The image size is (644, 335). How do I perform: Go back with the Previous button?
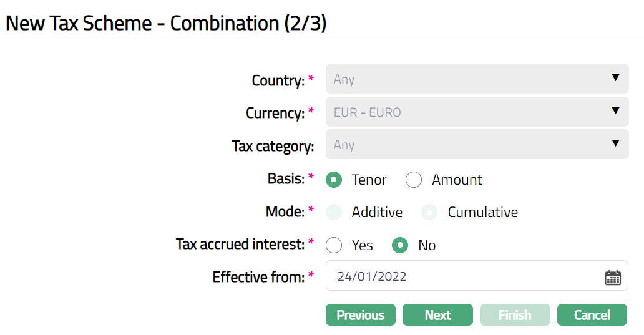[x=360, y=315]
